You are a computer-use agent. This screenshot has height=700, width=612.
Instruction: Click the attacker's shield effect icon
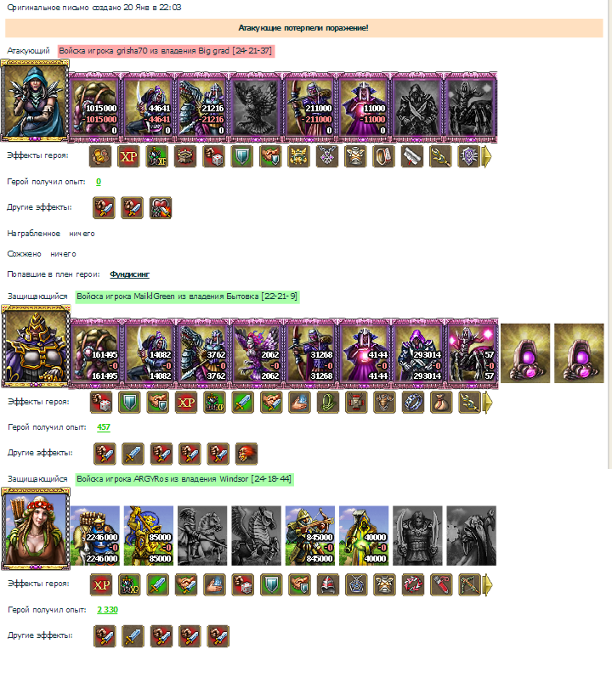point(241,156)
